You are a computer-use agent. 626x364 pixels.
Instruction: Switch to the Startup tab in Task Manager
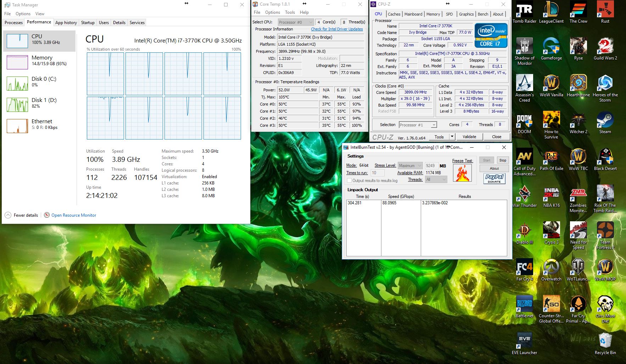point(88,23)
